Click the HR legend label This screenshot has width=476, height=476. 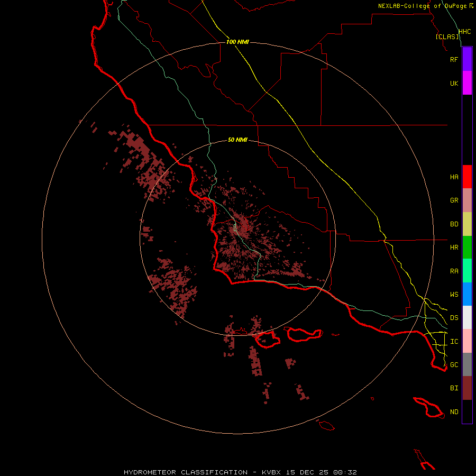click(x=454, y=248)
